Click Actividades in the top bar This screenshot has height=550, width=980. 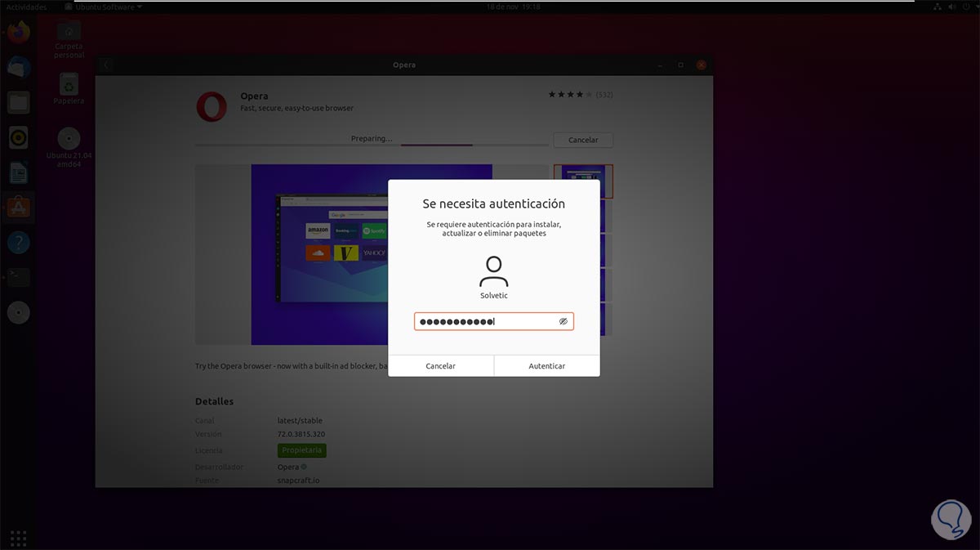click(x=26, y=7)
